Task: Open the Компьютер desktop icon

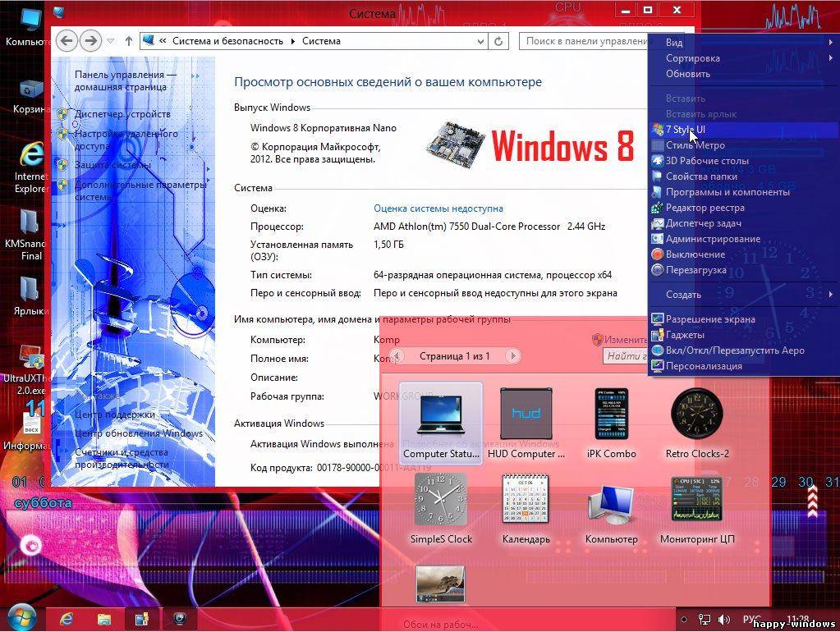Action: click(x=30, y=28)
